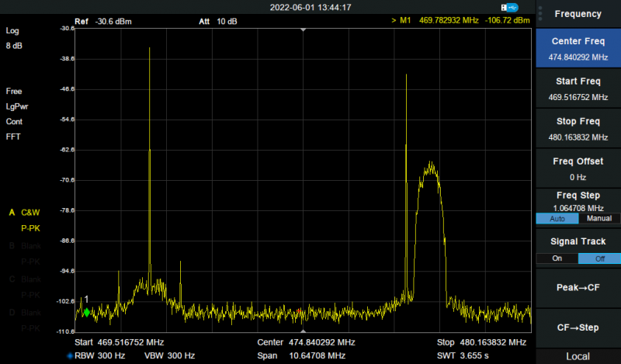
Task: Turn Signal Track Off
Action: [x=599, y=258]
